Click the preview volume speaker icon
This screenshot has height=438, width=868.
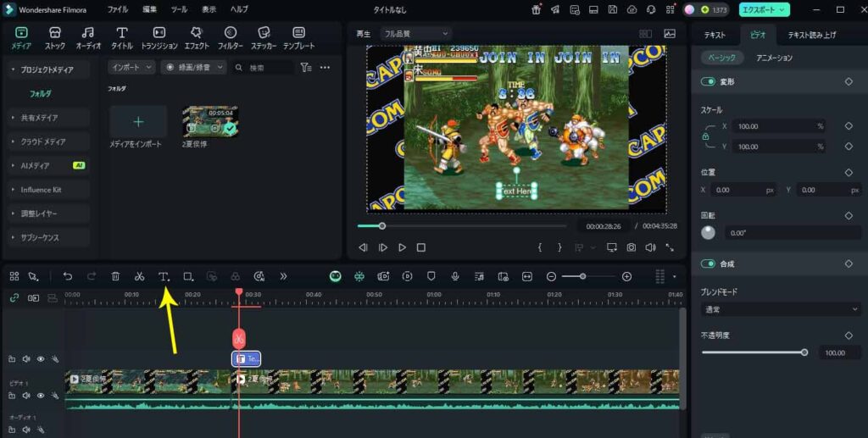650,247
